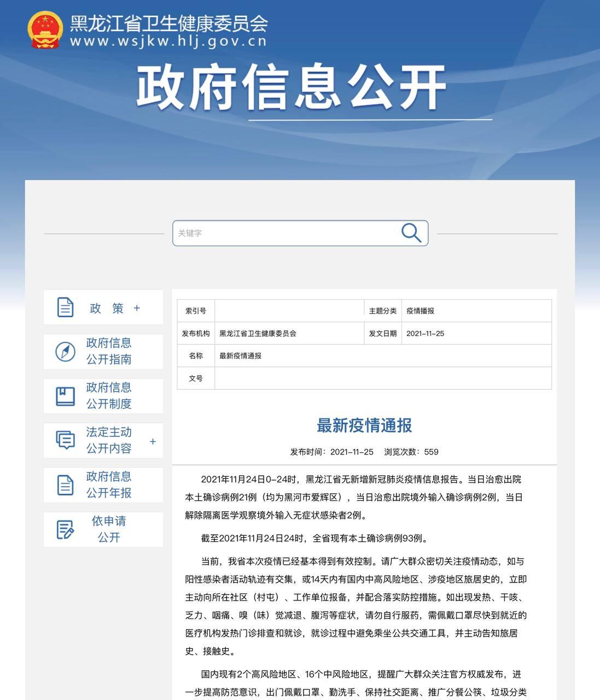Viewport: 600px width, 700px height.
Task: Click the www.wsjkw.hlj.gov.cn site URL text
Action: [x=168, y=42]
